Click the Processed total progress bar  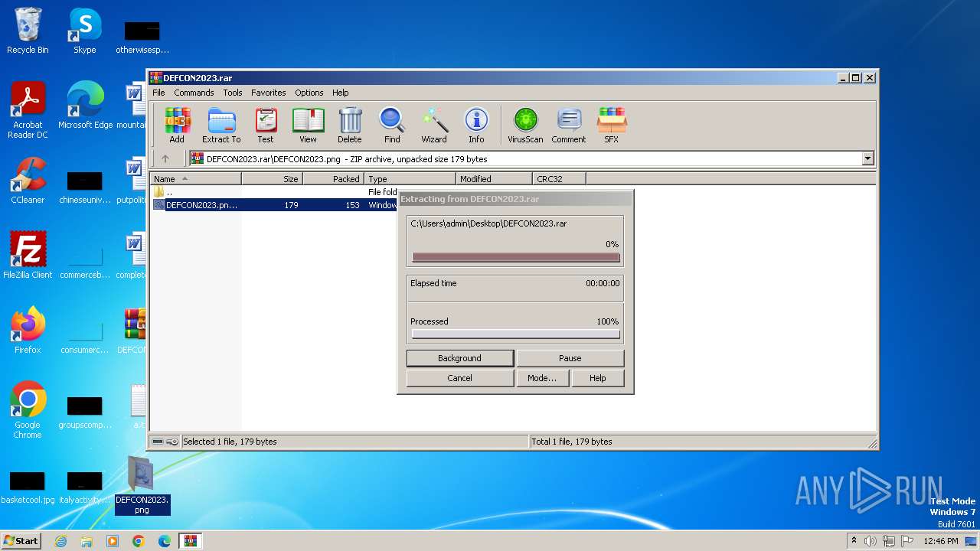(x=515, y=334)
